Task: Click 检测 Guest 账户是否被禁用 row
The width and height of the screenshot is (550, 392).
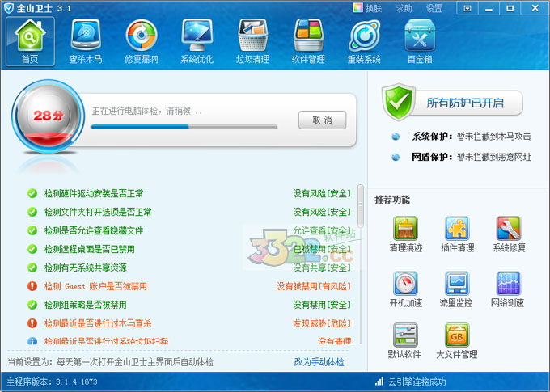Action: tap(188, 286)
